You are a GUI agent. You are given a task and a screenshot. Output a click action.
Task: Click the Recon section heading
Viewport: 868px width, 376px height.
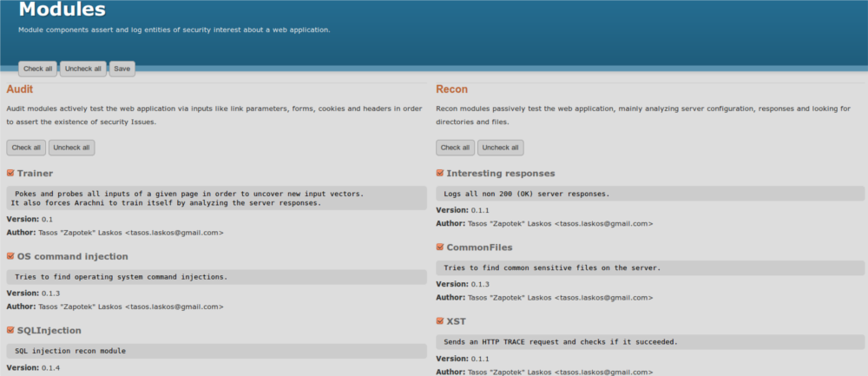451,89
